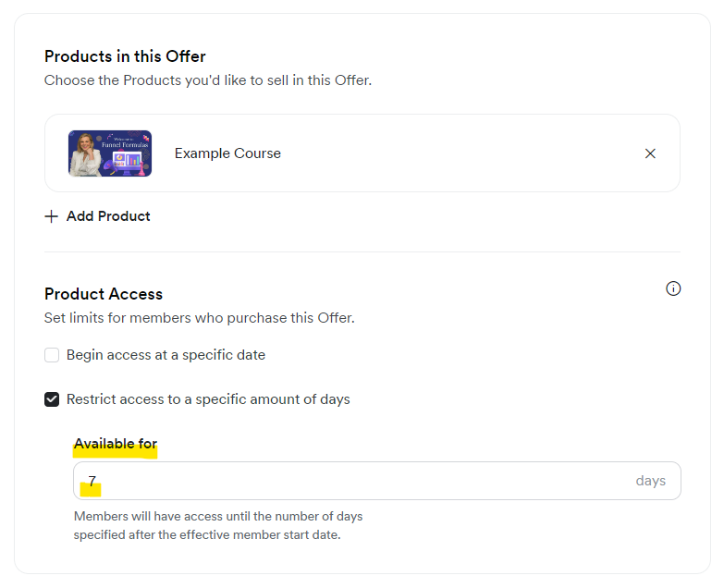
Task: Click the Example Course thumbnail image
Action: point(110,153)
